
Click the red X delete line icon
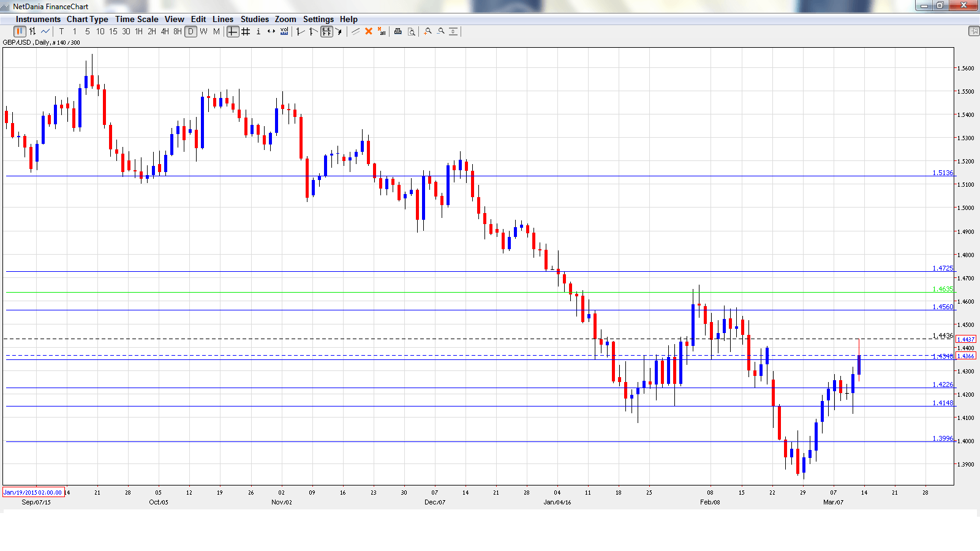pos(369,32)
